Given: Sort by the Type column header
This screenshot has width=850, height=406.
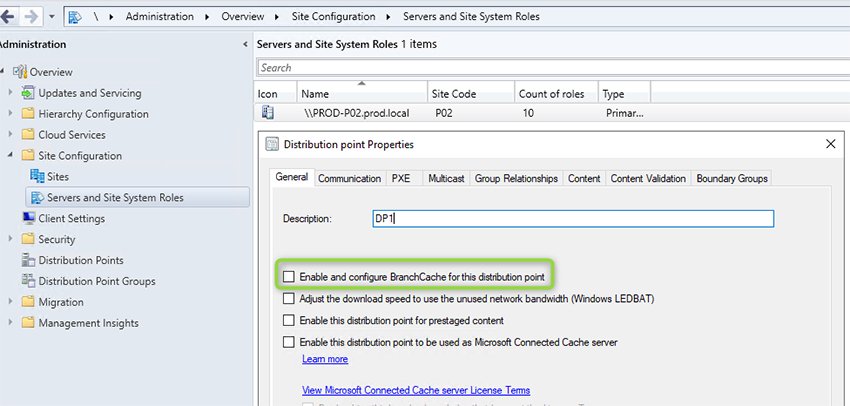Looking at the screenshot, I should [624, 93].
